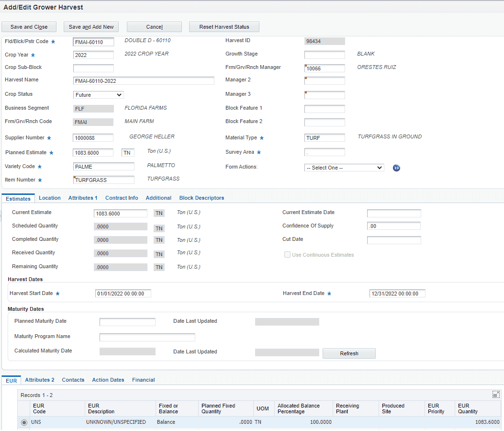This screenshot has height=431, width=504.
Task: Click the EUR Code column header
Action: [x=57, y=408]
